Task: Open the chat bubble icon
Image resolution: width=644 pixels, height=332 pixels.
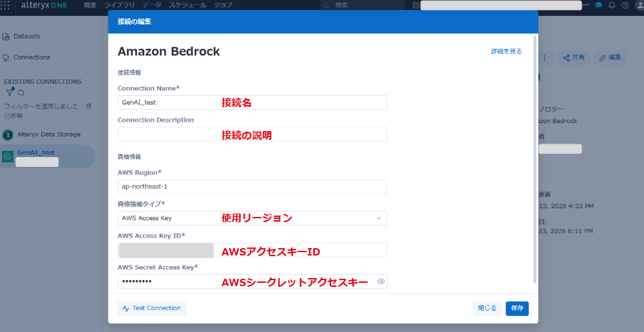Action: (599, 5)
